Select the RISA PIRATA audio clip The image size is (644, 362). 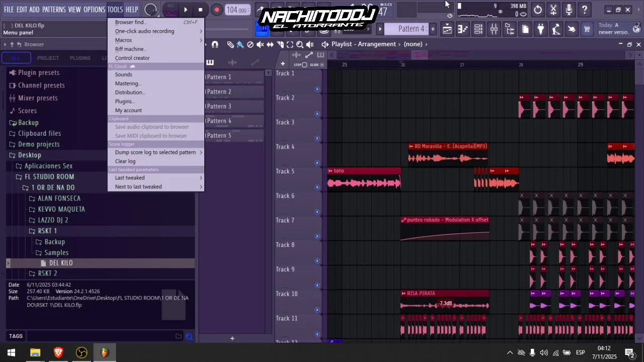445,301
